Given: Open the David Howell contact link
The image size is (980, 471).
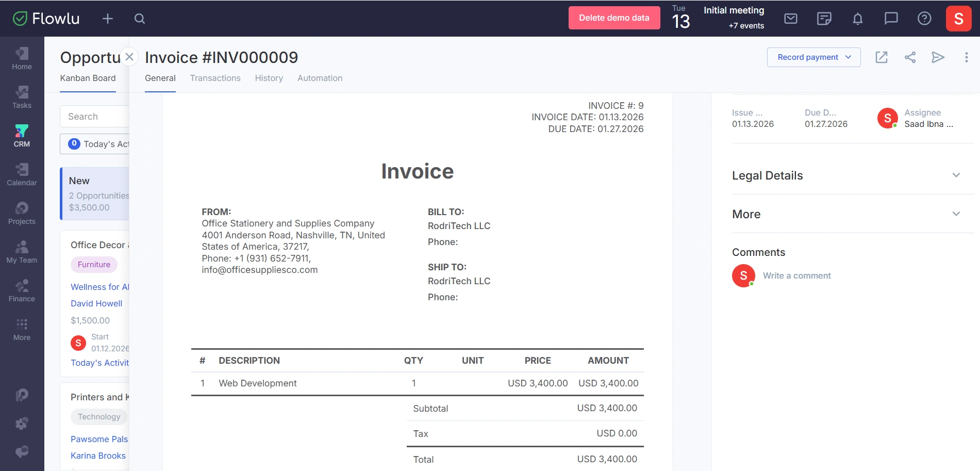Looking at the screenshot, I should [x=96, y=303].
